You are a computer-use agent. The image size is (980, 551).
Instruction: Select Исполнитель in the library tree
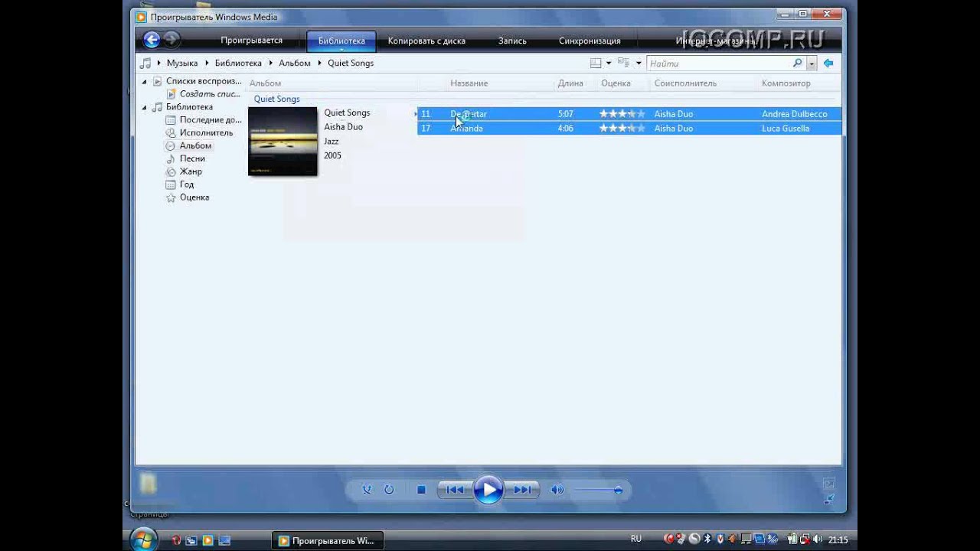pos(206,132)
